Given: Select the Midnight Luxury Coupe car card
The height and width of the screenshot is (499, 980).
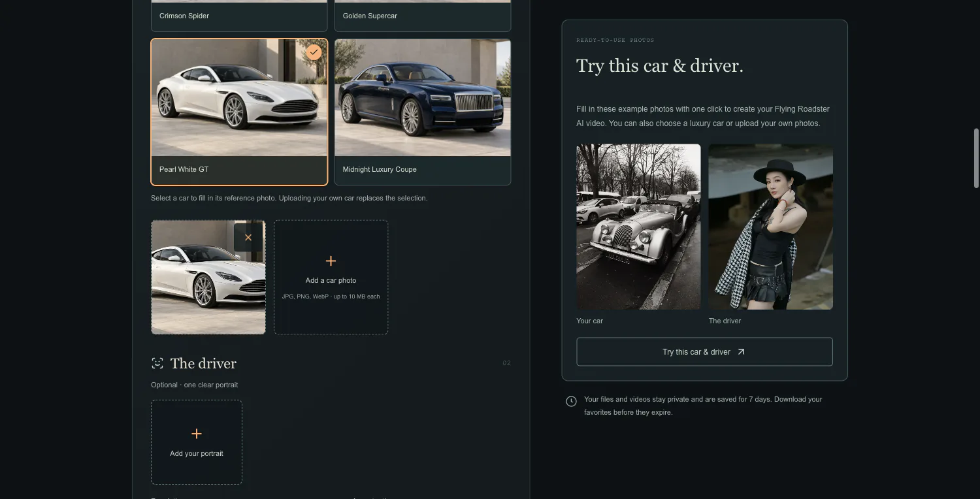Looking at the screenshot, I should (423, 112).
